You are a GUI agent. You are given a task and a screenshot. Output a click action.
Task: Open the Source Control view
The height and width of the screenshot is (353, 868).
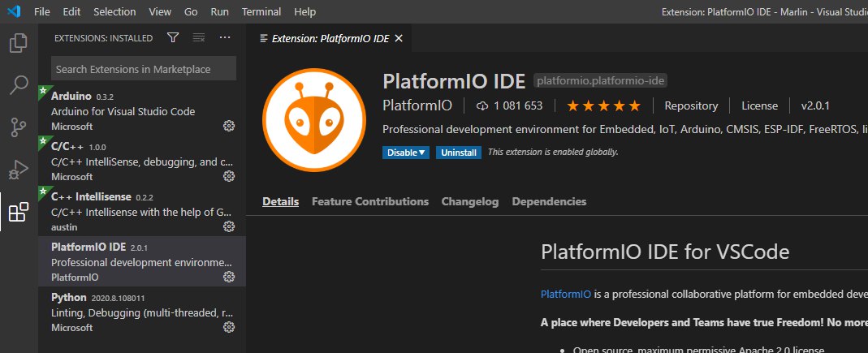[x=18, y=127]
